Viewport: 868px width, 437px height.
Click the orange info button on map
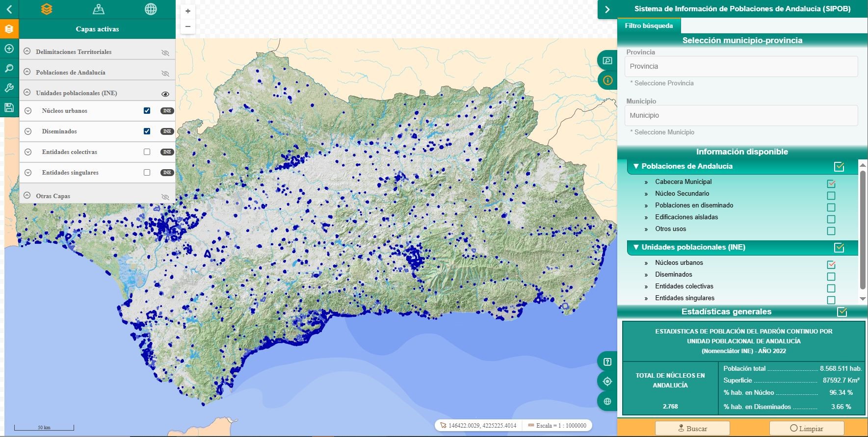607,80
